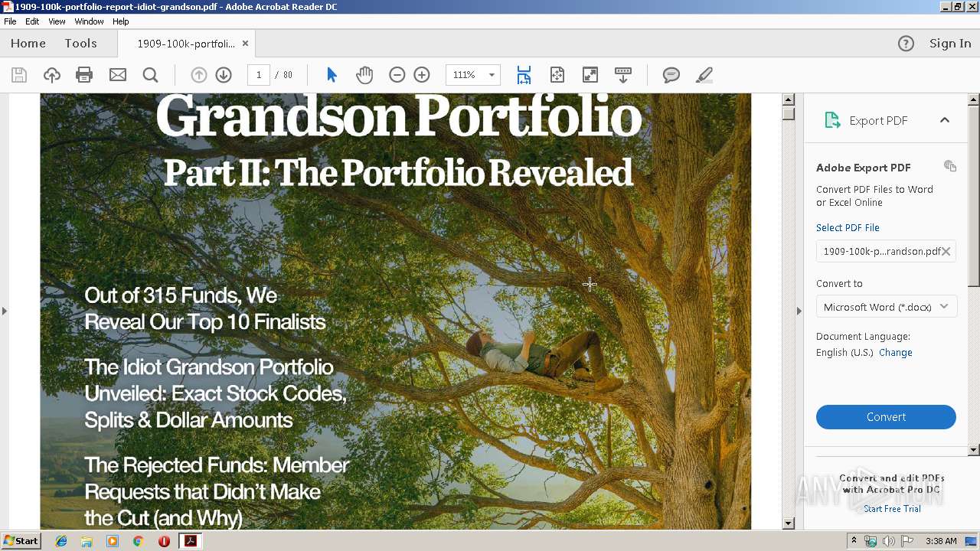Close the 1909-100k-portfolio document tab
Screen dimensions: 980x551
(245, 44)
